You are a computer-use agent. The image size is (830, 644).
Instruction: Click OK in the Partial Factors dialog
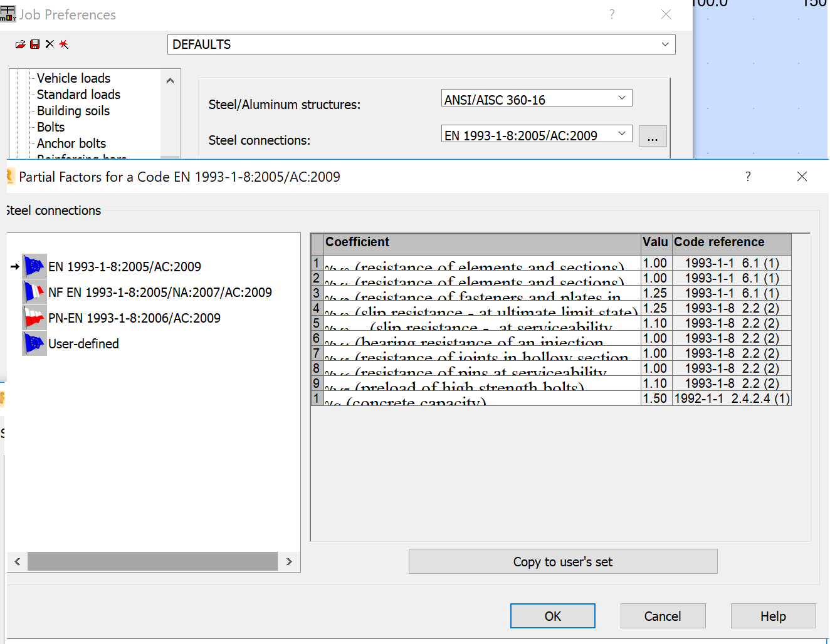553,616
